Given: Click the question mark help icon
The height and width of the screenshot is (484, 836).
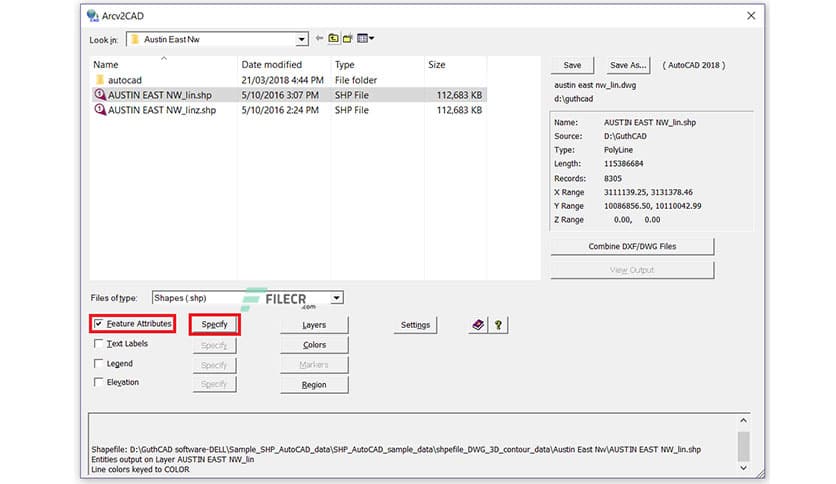Looking at the screenshot, I should (498, 325).
